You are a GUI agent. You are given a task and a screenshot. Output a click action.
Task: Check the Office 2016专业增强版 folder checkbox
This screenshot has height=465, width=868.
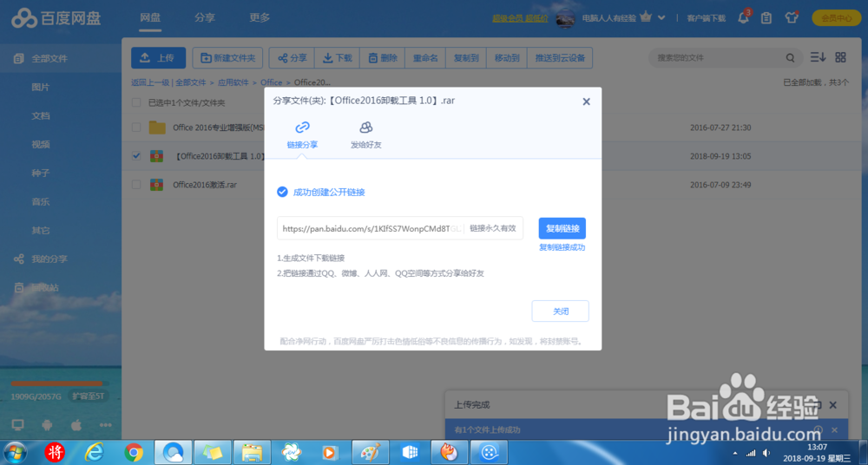pyautogui.click(x=136, y=128)
